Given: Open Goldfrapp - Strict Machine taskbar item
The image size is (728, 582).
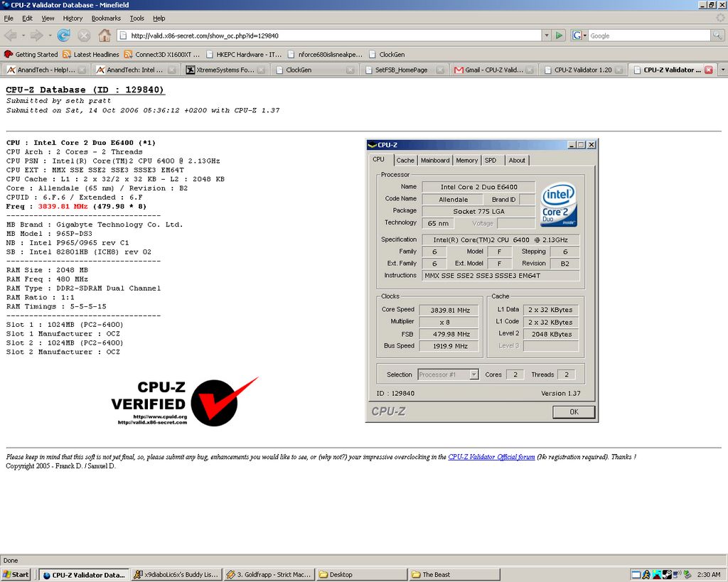Looking at the screenshot, I should point(269,575).
